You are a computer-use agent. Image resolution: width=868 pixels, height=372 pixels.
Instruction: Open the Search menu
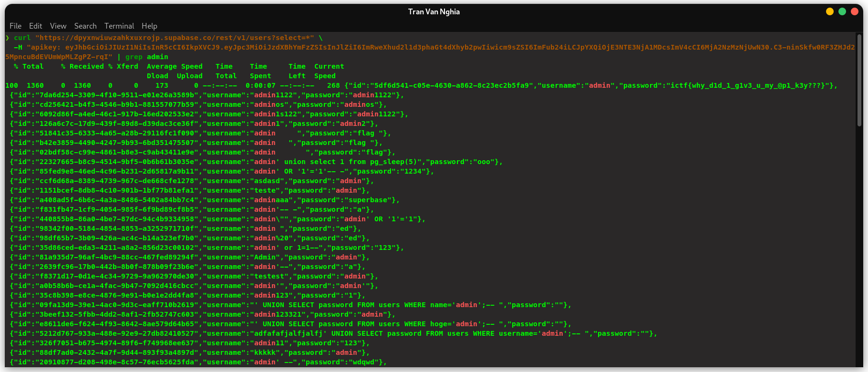[85, 26]
